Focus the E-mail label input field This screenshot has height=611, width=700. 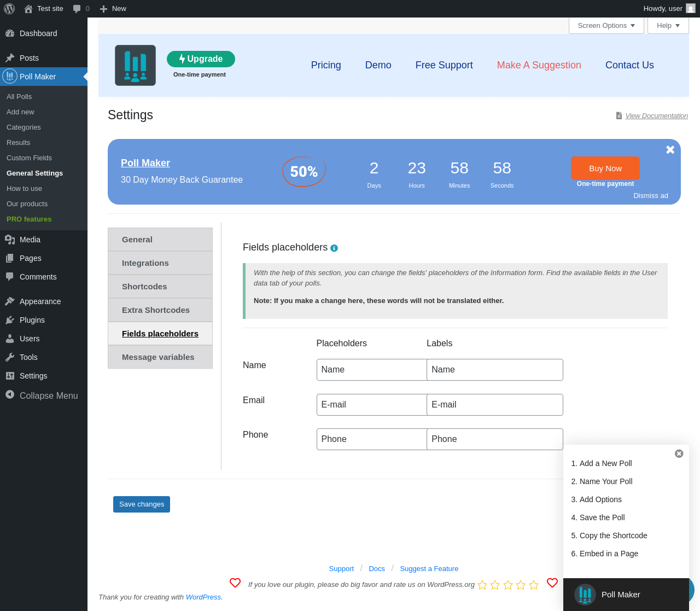pos(495,405)
